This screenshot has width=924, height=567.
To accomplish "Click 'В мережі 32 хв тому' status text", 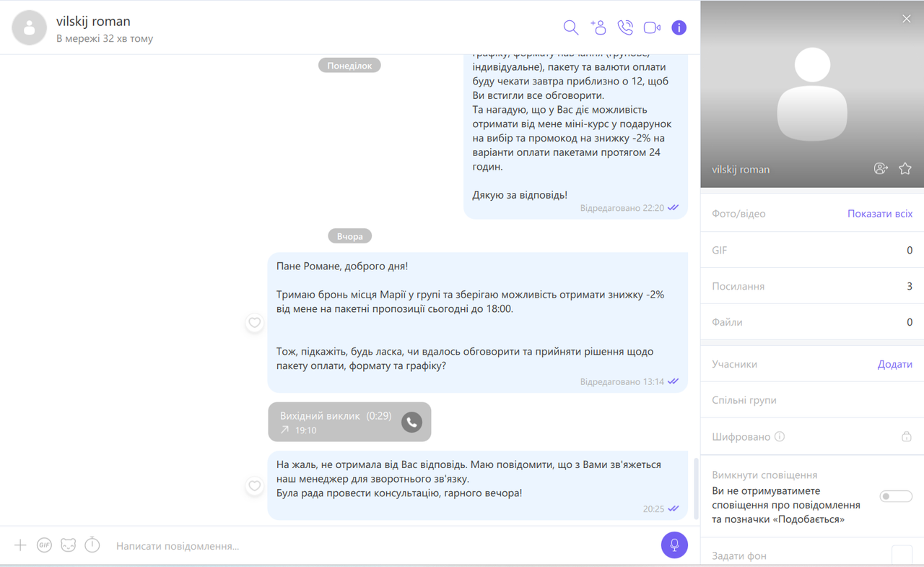I will 105,38.
